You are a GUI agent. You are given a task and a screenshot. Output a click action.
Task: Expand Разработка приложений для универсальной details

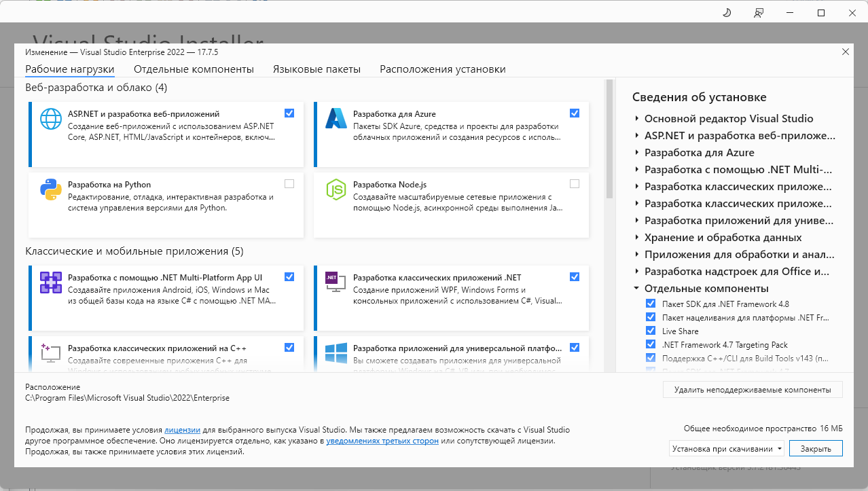click(637, 220)
